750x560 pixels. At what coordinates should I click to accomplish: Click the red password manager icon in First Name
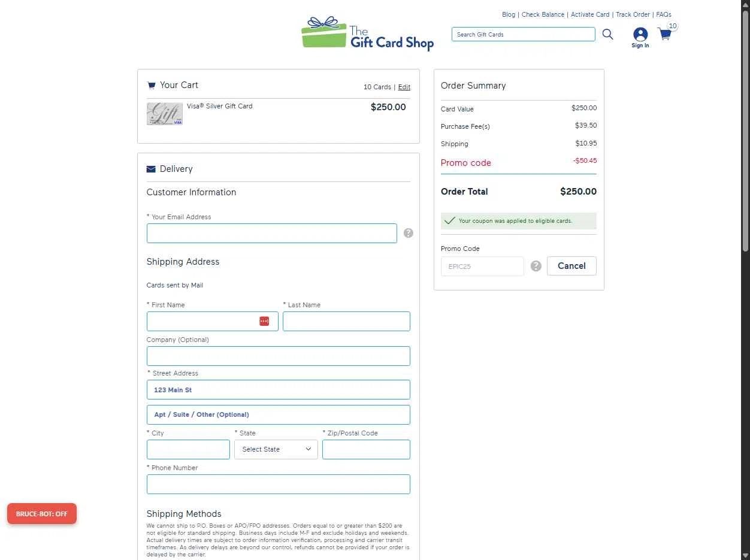[264, 321]
